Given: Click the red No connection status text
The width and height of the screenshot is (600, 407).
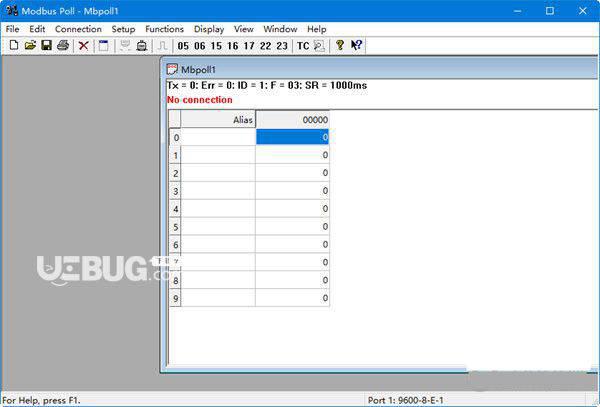Looking at the screenshot, I should point(200,100).
